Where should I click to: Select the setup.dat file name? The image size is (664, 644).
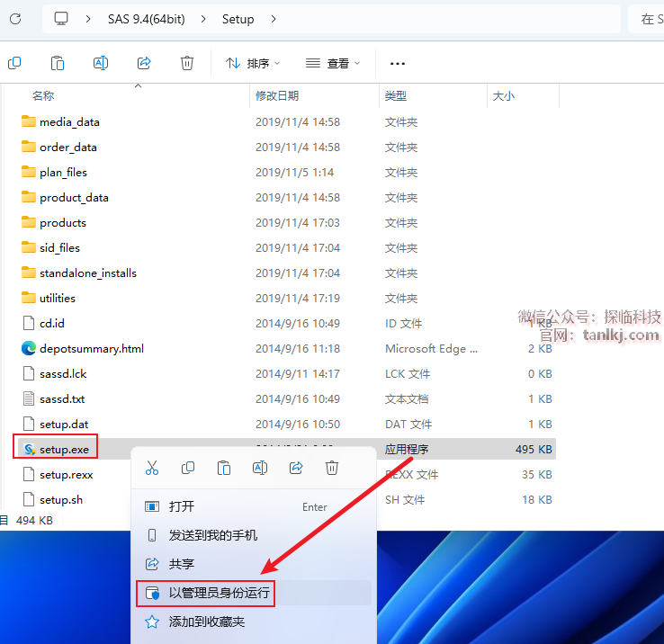point(64,425)
